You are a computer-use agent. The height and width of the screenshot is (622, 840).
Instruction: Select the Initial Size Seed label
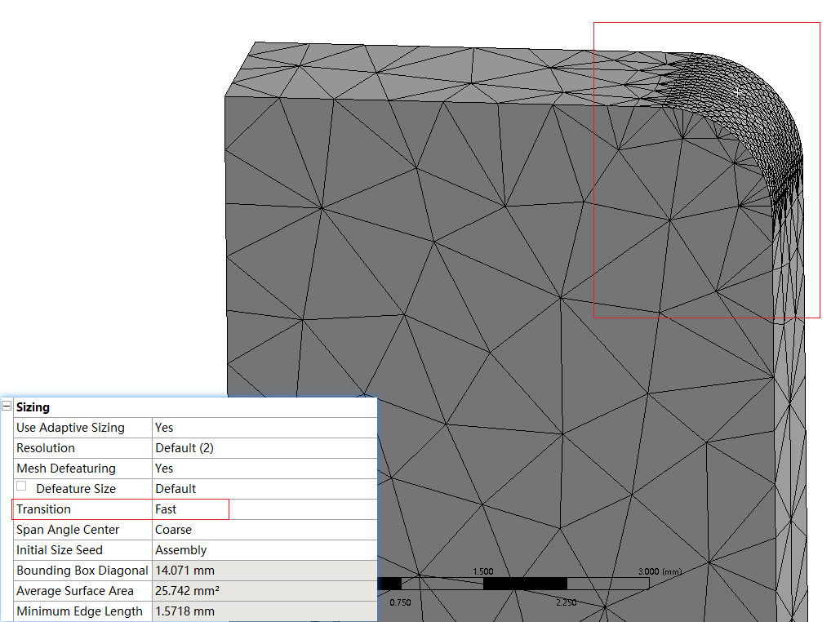60,550
